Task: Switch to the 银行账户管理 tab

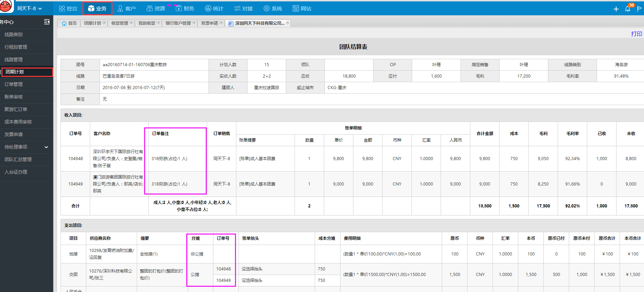Action: coord(178,23)
